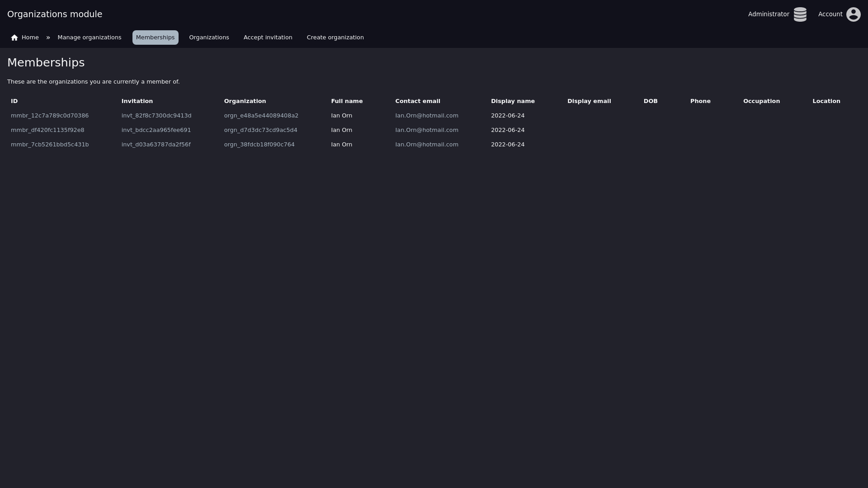Open organization orgn_d7d3dc73cd9ac5d4
This screenshot has height=488, width=868.
(260, 130)
